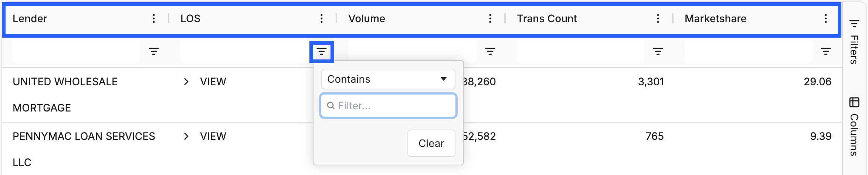Open the Trans Count column menu icon
Viewport: 868px width, 175px height.
[658, 18]
